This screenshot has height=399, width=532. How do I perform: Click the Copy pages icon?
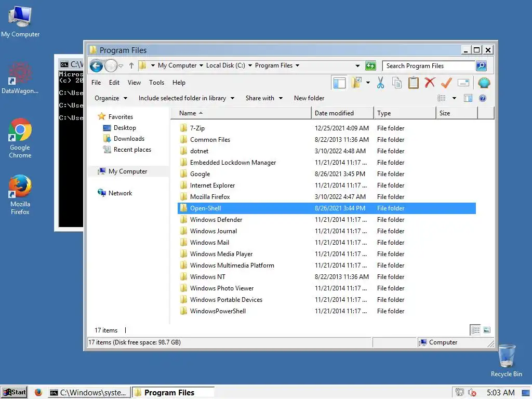(396, 83)
